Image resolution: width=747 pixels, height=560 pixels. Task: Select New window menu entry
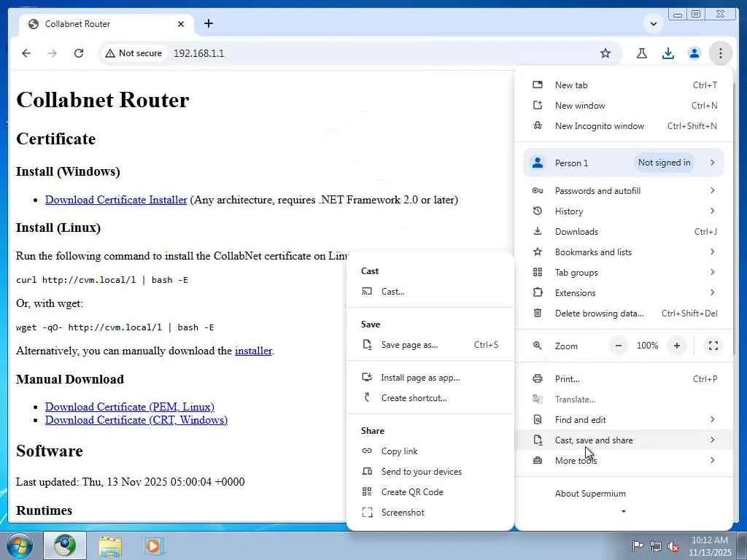click(x=624, y=106)
